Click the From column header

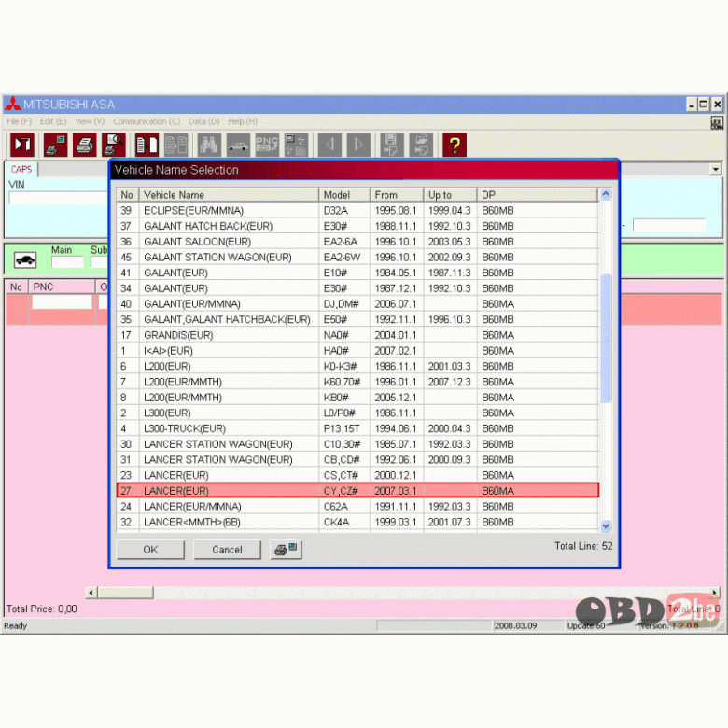[397, 195]
